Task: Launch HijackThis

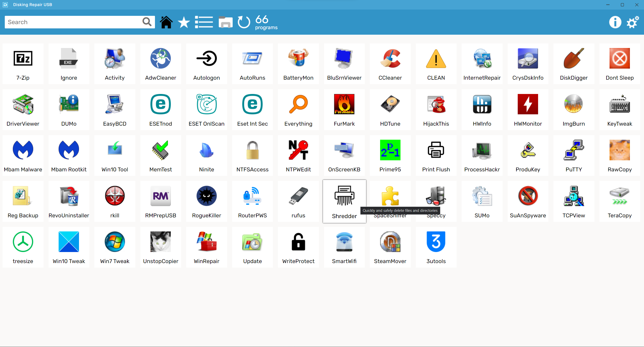Action: coord(436,110)
